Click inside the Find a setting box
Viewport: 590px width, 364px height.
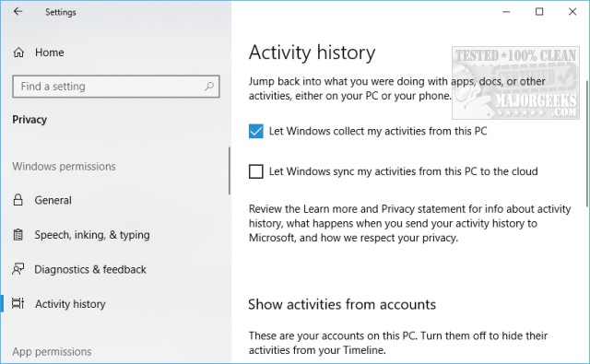pyautogui.click(x=116, y=87)
